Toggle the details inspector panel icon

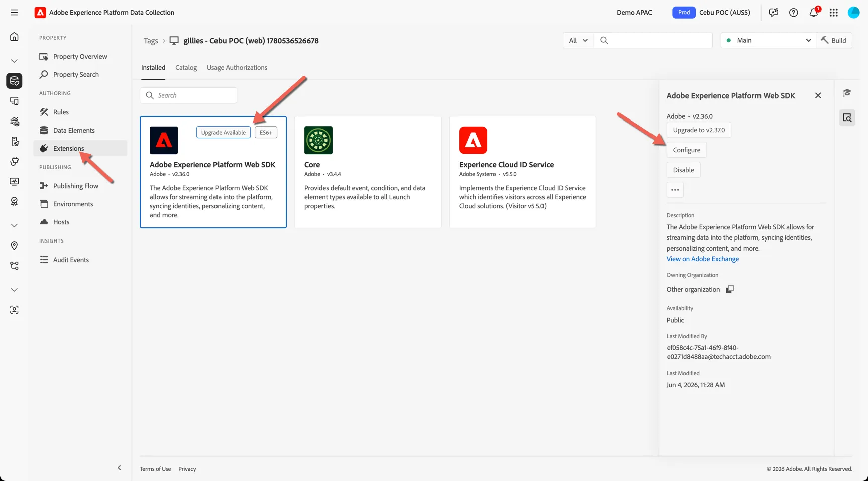point(847,117)
